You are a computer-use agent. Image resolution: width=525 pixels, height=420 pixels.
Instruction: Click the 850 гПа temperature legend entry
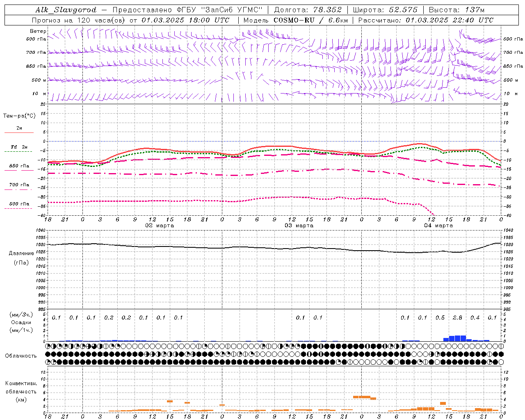pos(19,166)
